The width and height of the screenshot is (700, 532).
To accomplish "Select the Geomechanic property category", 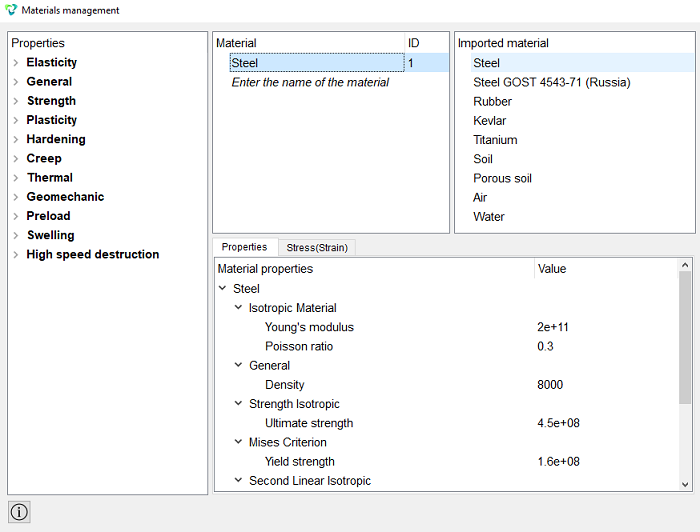I will click(x=65, y=197).
